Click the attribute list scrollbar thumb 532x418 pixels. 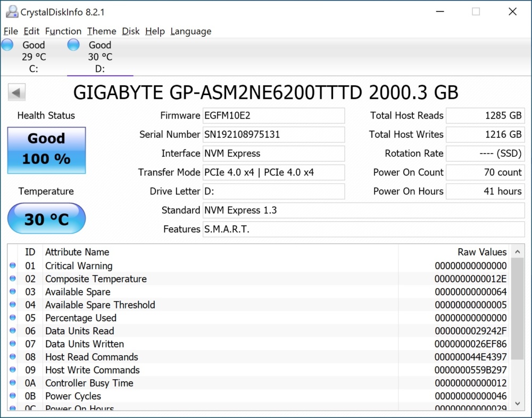point(518,309)
